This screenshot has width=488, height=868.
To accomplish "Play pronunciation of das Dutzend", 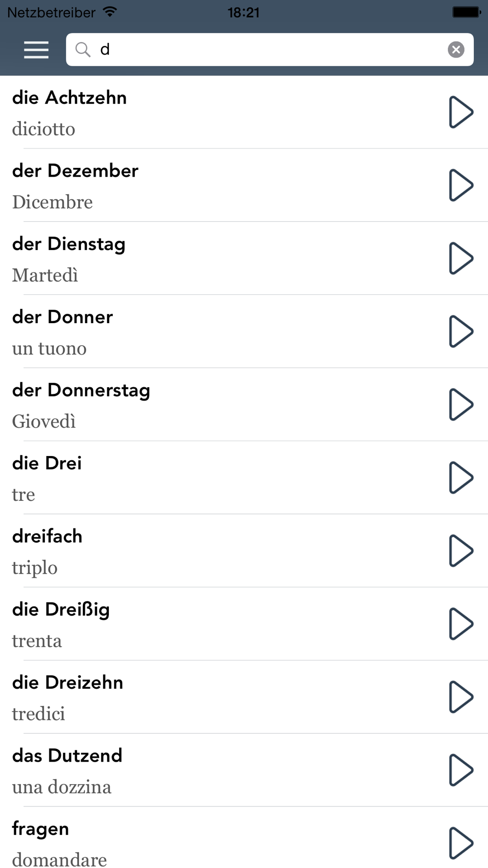I will [x=460, y=770].
